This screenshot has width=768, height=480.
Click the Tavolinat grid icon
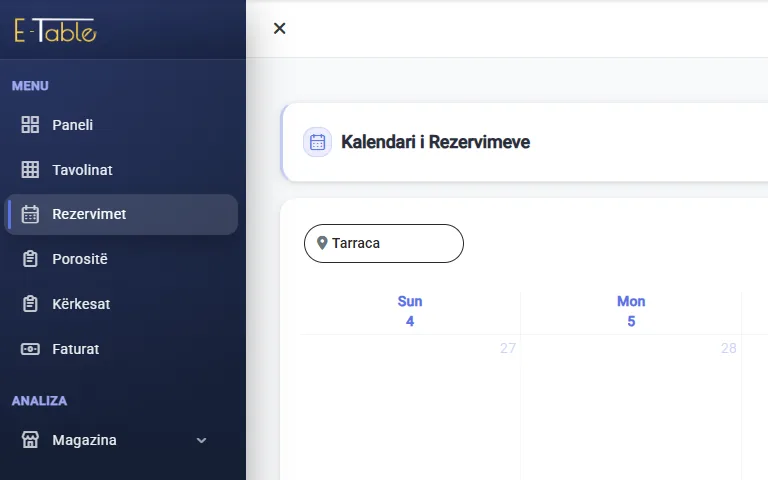[30, 169]
